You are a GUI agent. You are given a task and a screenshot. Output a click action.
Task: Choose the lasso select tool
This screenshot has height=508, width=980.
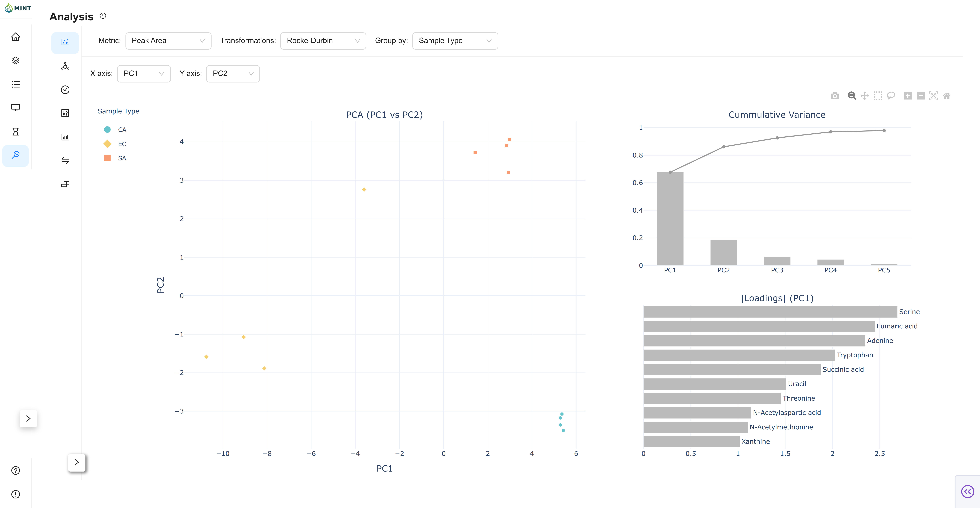pyautogui.click(x=891, y=96)
